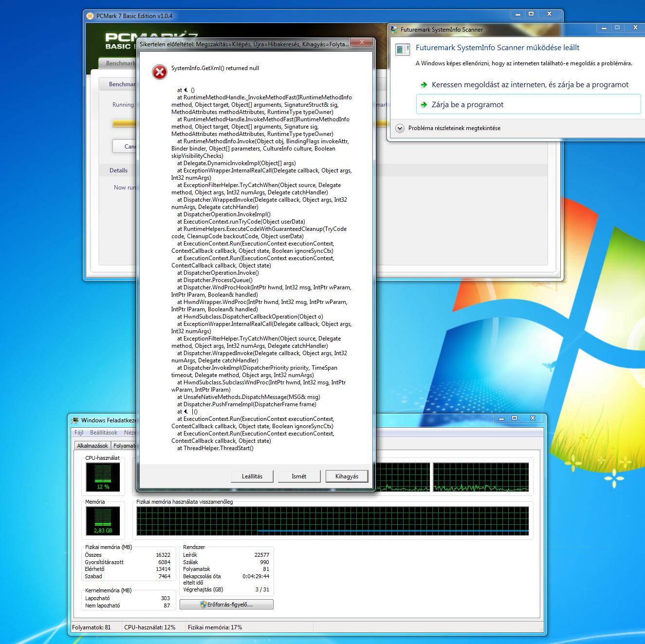
Task: Close the Task Manager window
Action: (533, 418)
